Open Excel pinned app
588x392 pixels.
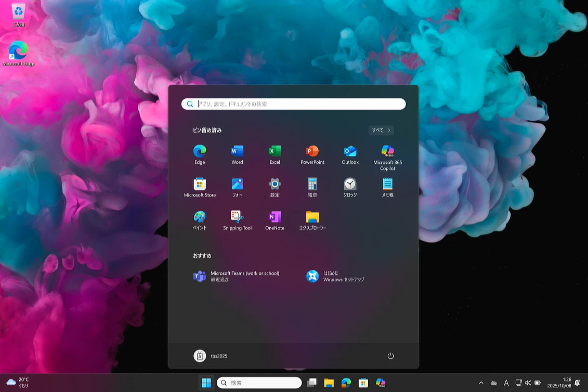[275, 154]
